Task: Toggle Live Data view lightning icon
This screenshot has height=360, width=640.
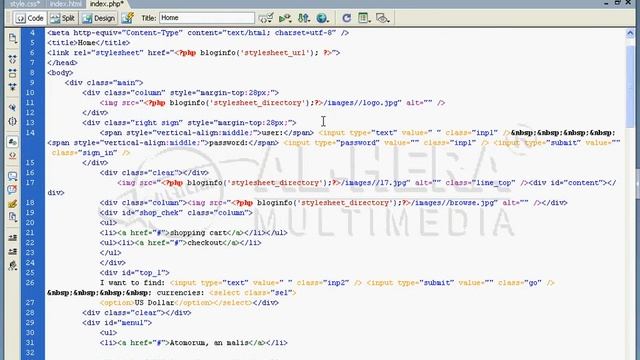Action: point(128,18)
